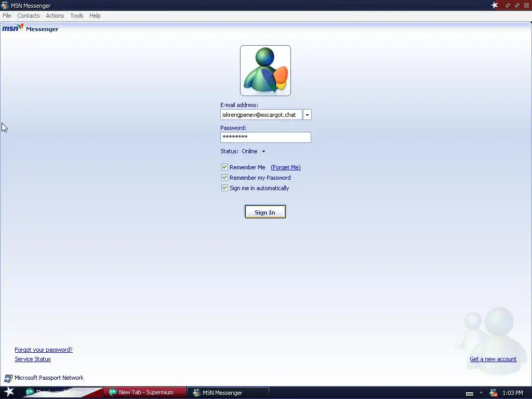Click Get a new account link
The height and width of the screenshot is (399, 532).
[x=493, y=359]
